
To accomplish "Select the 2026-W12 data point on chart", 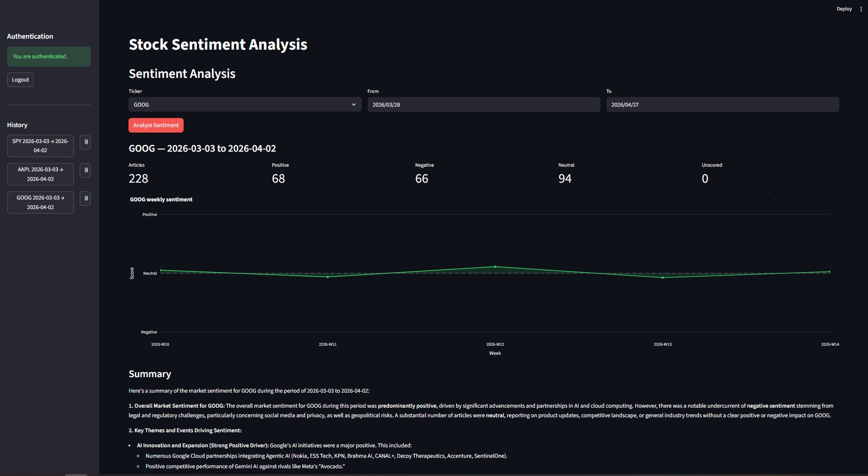I will [x=495, y=266].
